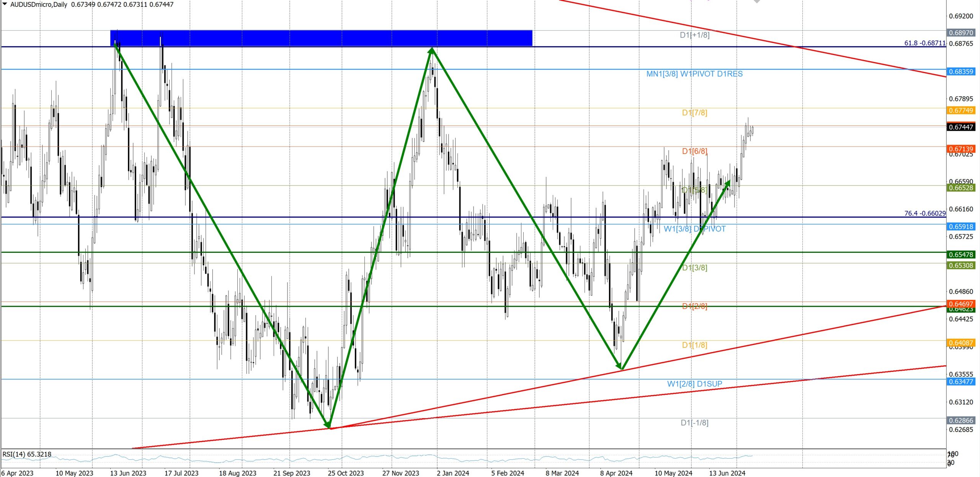Click the AUDUSDmicro,Daily chart title
980x477 pixels.
(x=39, y=5)
